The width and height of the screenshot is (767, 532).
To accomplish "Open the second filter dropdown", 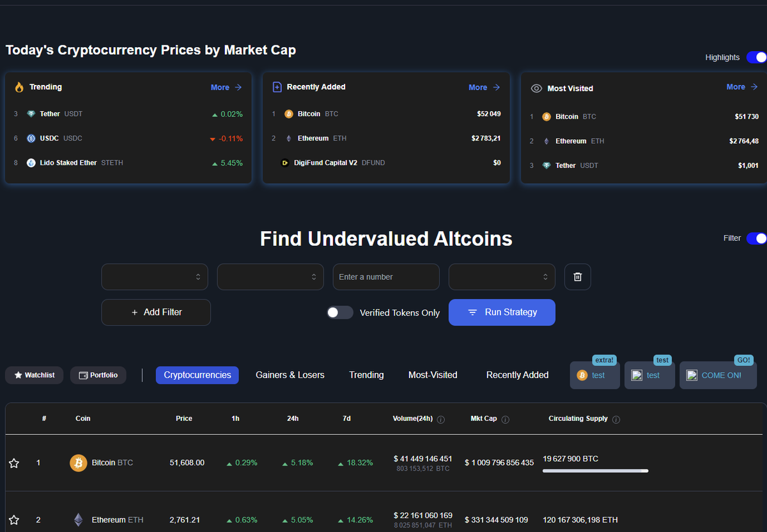I will 270,277.
